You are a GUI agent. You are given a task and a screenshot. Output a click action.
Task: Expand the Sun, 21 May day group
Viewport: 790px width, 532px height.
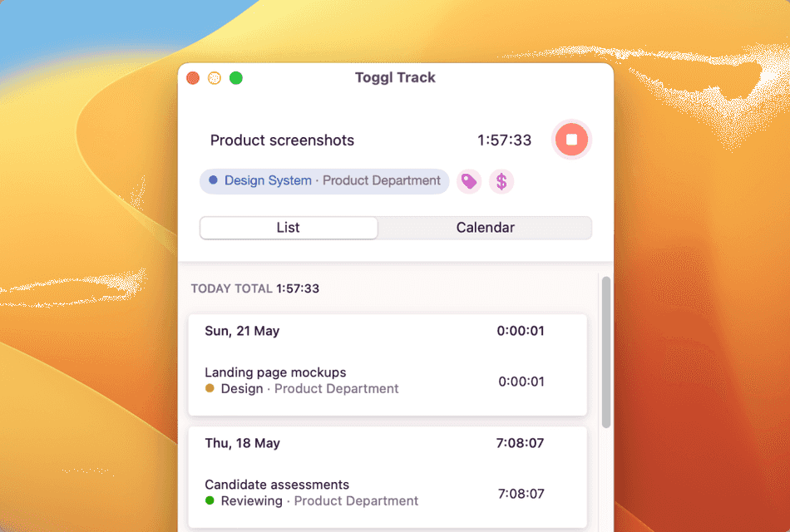click(240, 331)
